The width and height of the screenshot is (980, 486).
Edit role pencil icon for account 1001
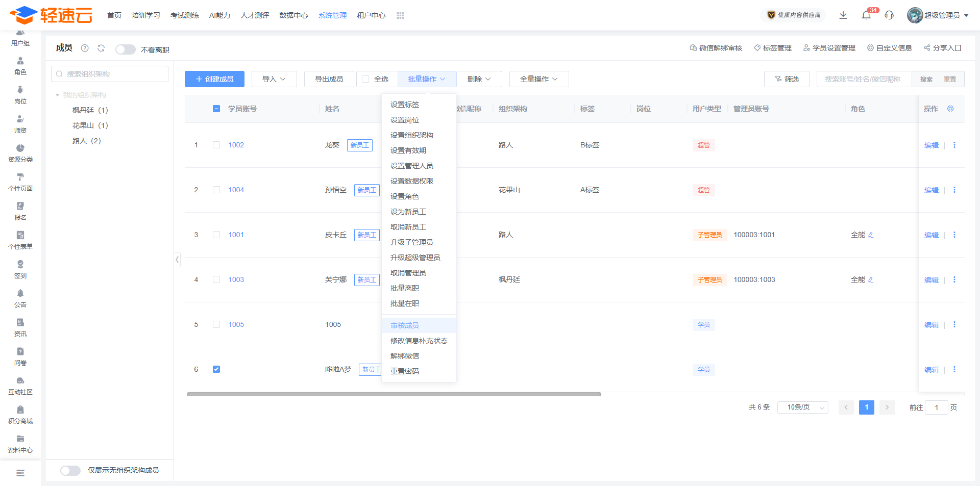pos(871,235)
